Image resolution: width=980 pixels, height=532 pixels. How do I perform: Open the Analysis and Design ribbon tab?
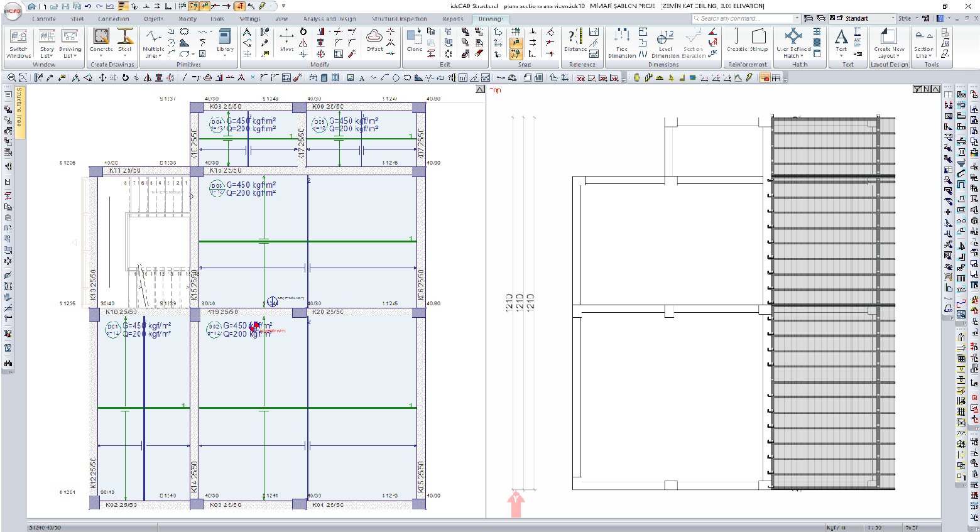[331, 19]
